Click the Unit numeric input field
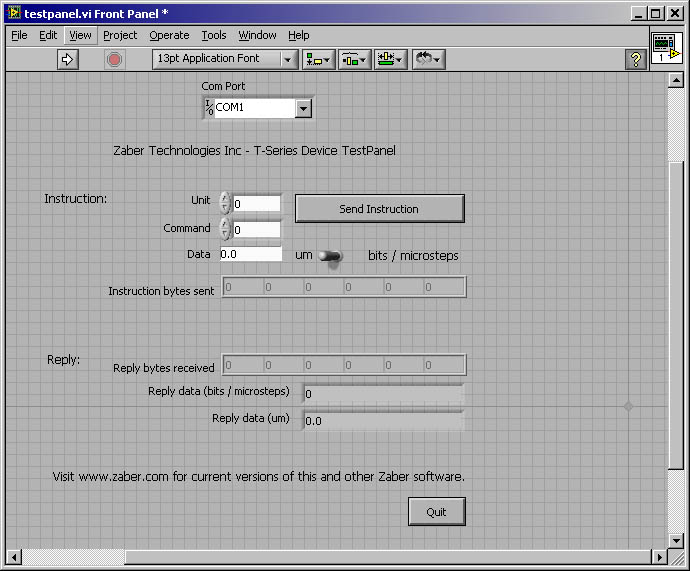Image resolution: width=690 pixels, height=571 pixels. click(x=257, y=204)
